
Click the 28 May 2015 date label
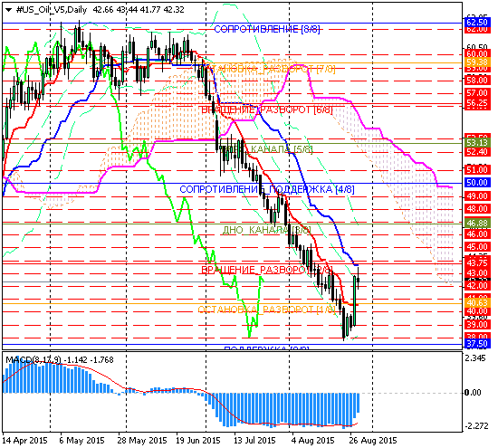[141, 441]
